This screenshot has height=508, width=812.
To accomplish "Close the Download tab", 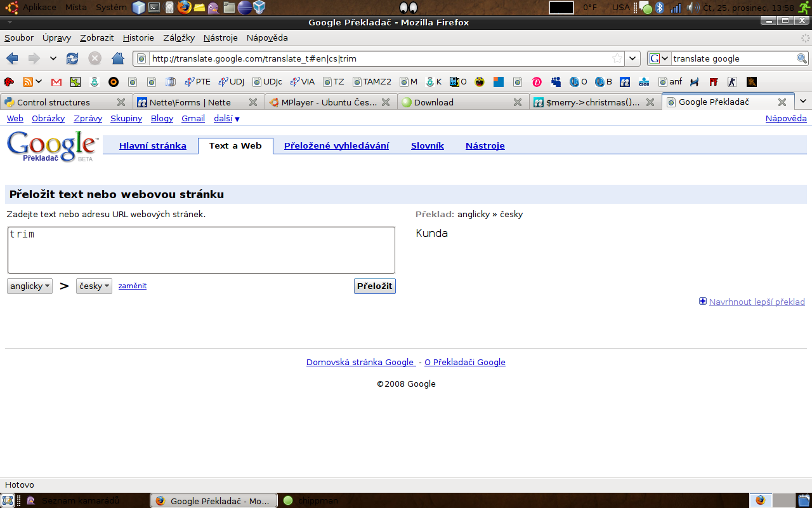I will point(518,102).
